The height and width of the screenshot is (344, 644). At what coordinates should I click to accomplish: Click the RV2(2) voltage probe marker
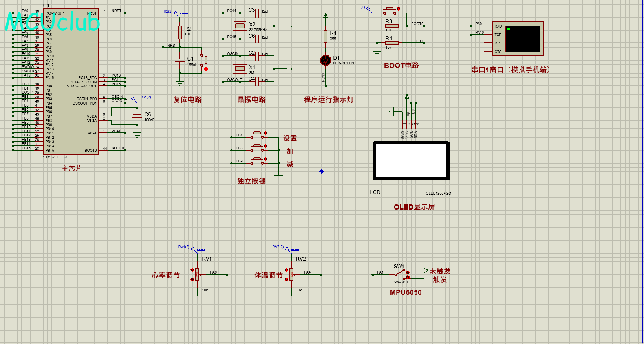click(287, 249)
